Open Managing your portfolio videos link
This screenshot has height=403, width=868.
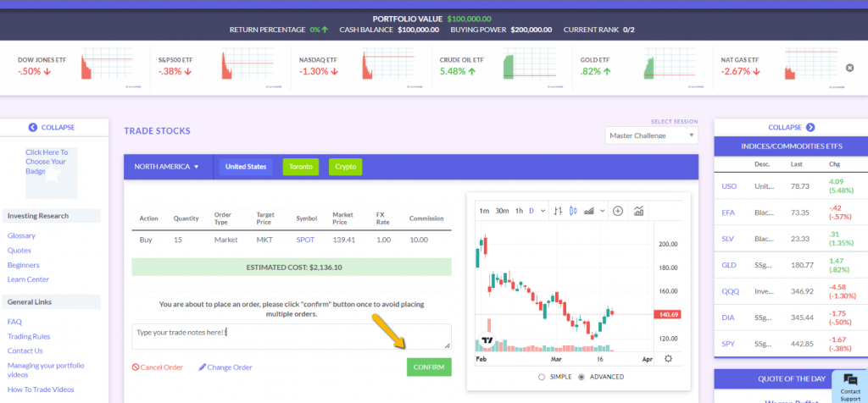pos(46,370)
